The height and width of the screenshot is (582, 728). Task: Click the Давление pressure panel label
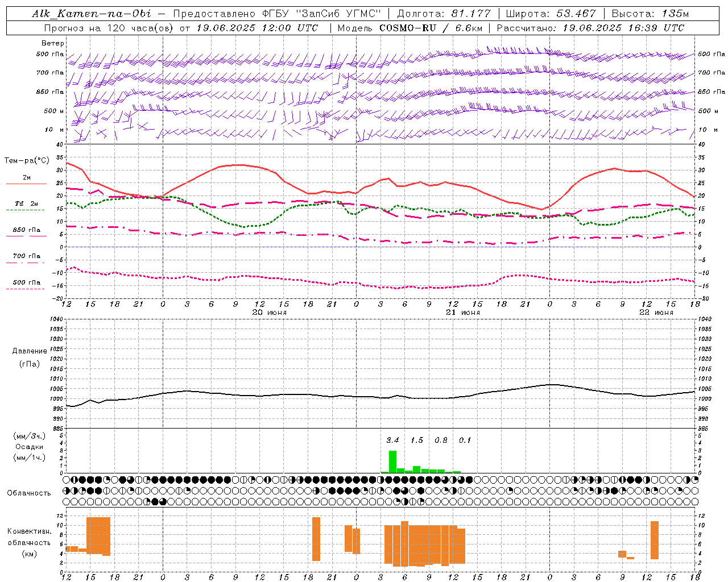(30, 351)
